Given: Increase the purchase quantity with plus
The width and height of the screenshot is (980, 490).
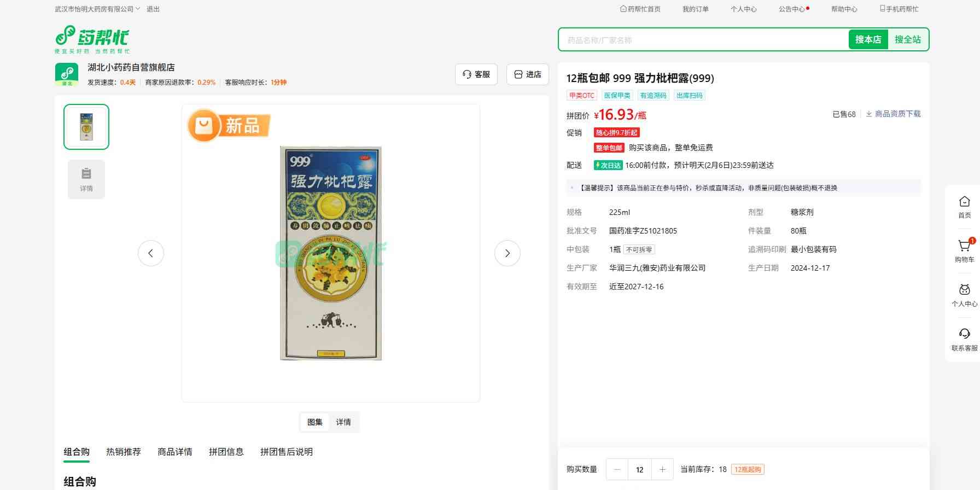Looking at the screenshot, I should point(662,469).
